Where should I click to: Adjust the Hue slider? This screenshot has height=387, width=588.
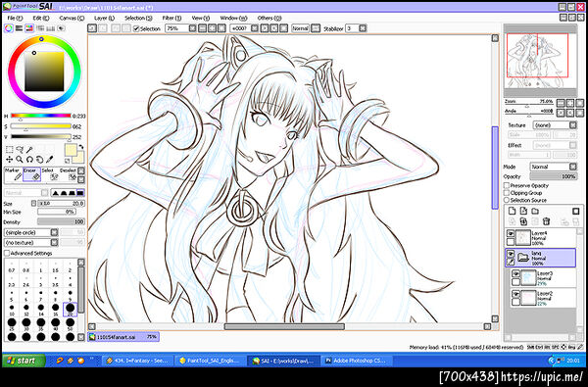tap(41, 116)
